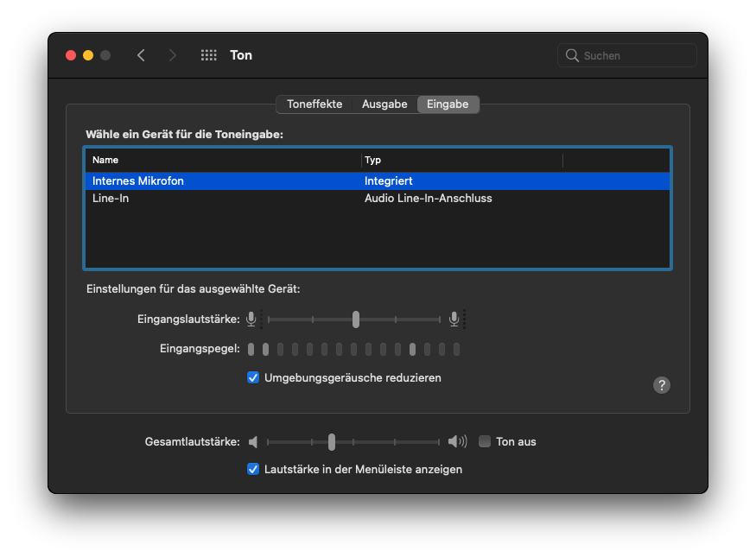Image resolution: width=756 pixels, height=557 pixels.
Task: Click the small microphone icon left of slider
Action: (251, 320)
